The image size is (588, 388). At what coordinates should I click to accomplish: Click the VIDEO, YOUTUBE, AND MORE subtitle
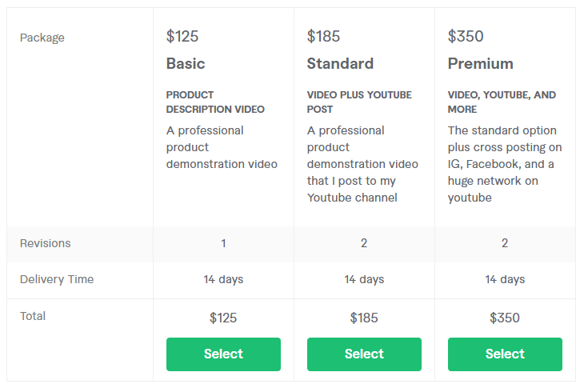click(502, 102)
